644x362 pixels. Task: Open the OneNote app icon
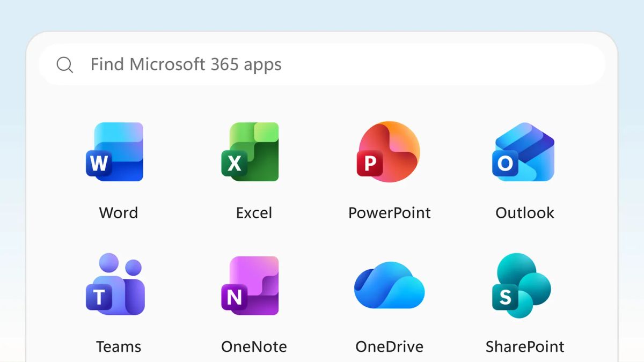[250, 285]
